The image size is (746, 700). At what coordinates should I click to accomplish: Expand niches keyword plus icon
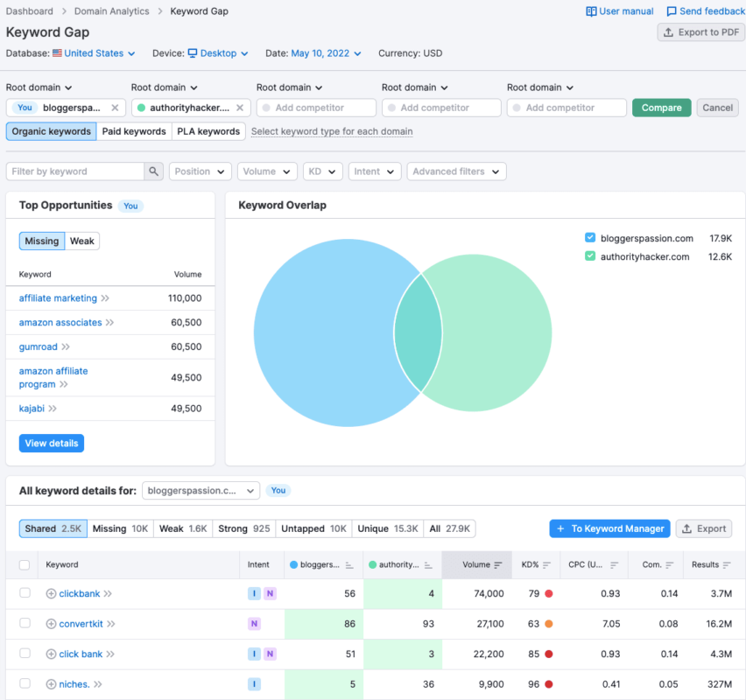[x=51, y=684]
